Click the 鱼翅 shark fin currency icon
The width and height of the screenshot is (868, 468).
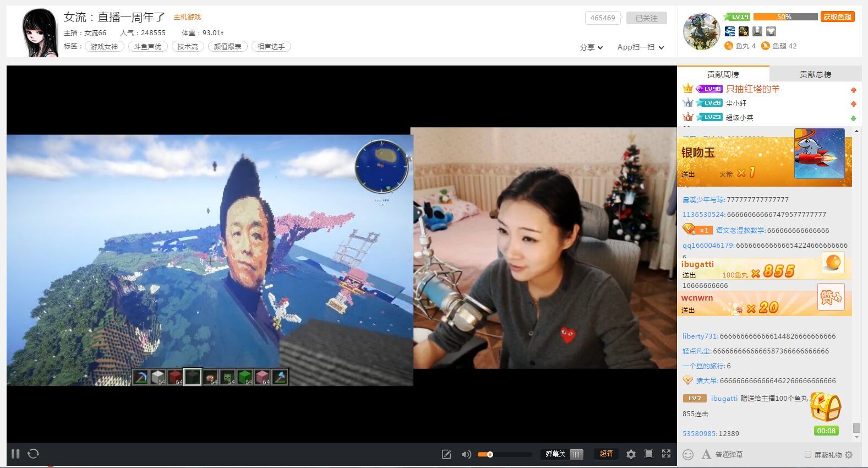pyautogui.click(x=765, y=46)
